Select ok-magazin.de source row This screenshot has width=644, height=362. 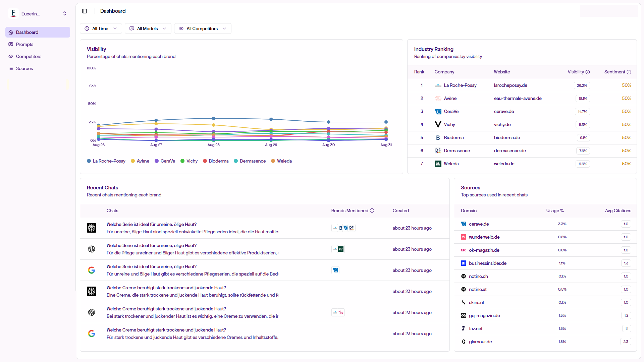[545, 250]
